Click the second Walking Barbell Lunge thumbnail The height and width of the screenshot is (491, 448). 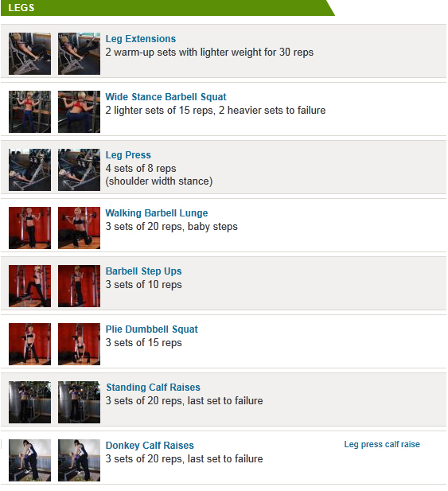pyautogui.click(x=80, y=228)
